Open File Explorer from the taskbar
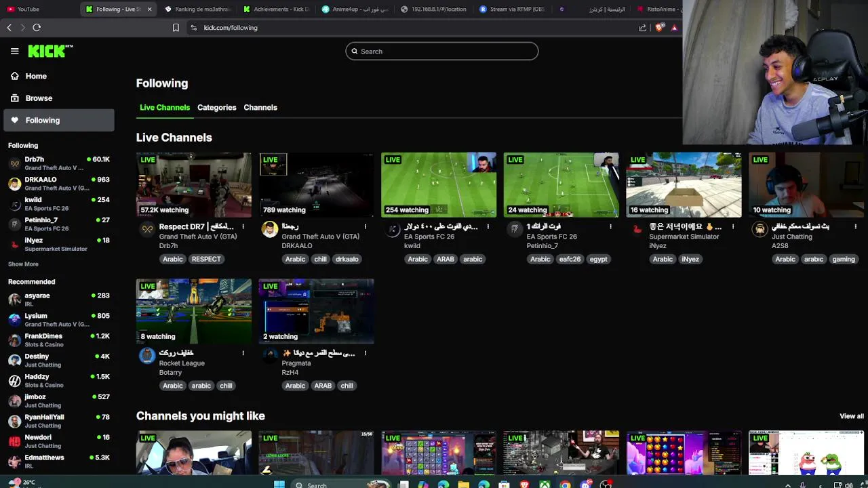Viewport: 868px width, 488px height. 464,485
